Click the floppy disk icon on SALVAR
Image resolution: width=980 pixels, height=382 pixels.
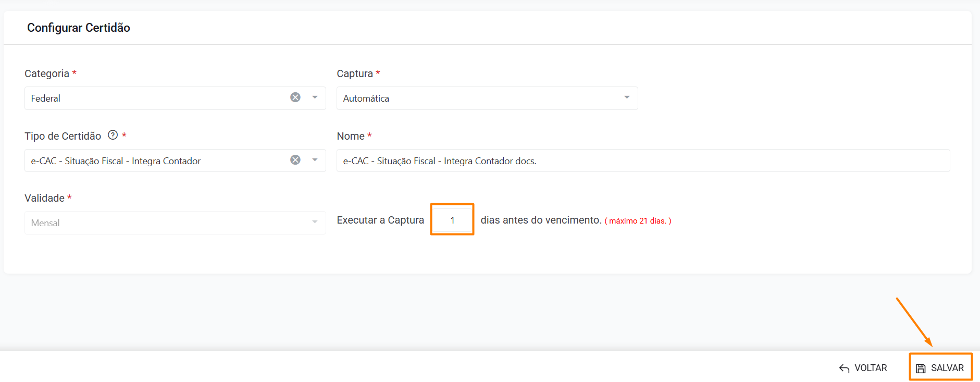tap(921, 368)
